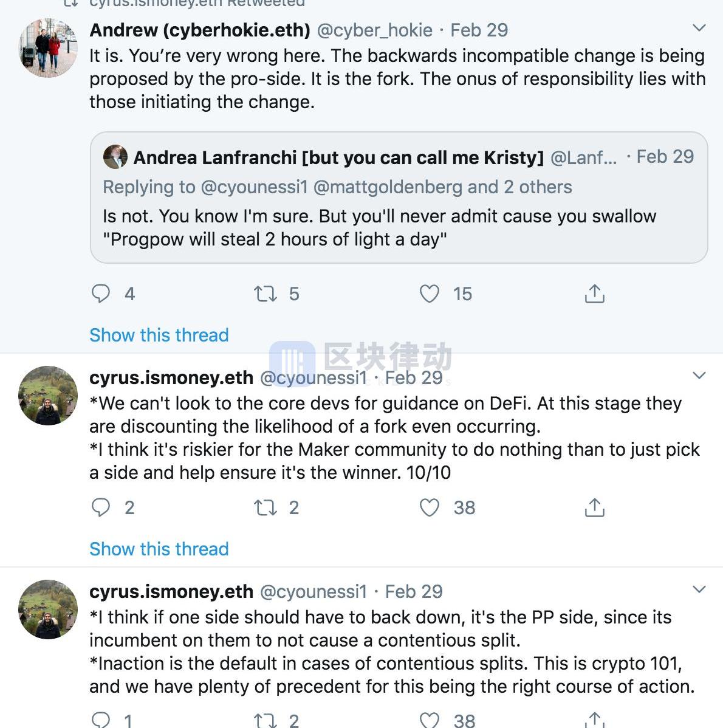Show this thread under Andrew's tweet

tap(159, 335)
